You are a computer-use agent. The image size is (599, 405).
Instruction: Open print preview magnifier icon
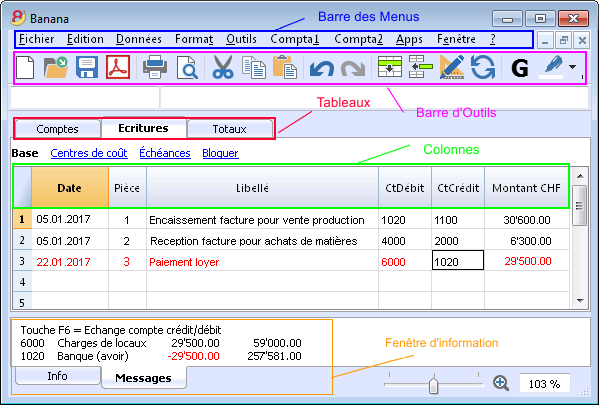point(187,68)
